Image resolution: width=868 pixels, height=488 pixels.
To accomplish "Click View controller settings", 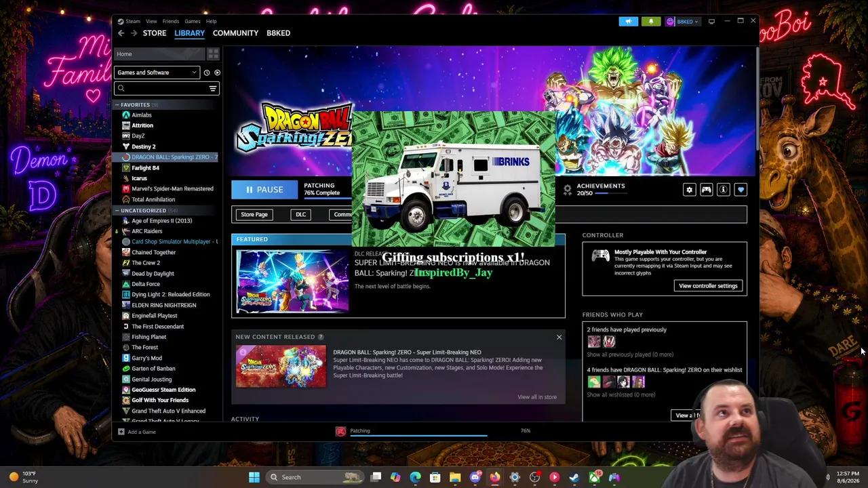I will pos(708,286).
